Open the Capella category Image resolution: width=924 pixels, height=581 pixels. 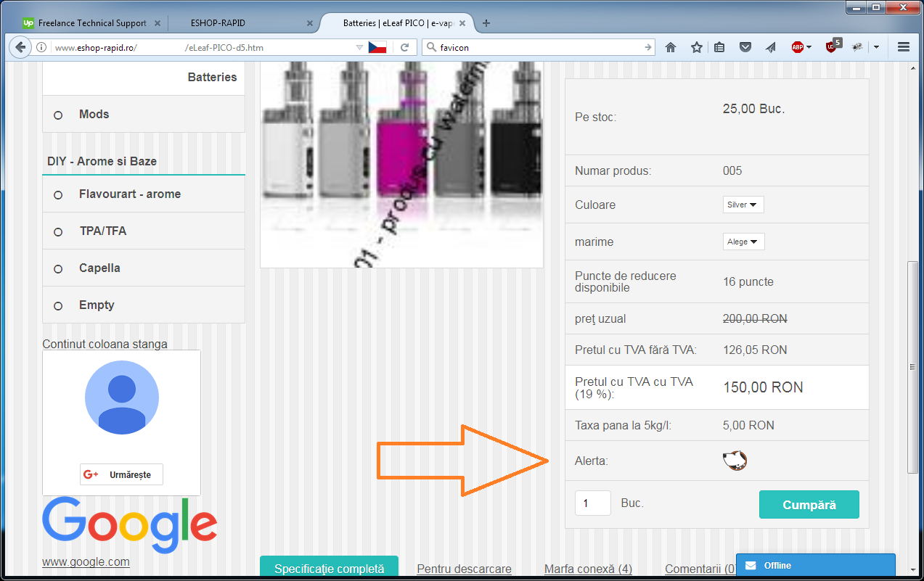(144, 268)
